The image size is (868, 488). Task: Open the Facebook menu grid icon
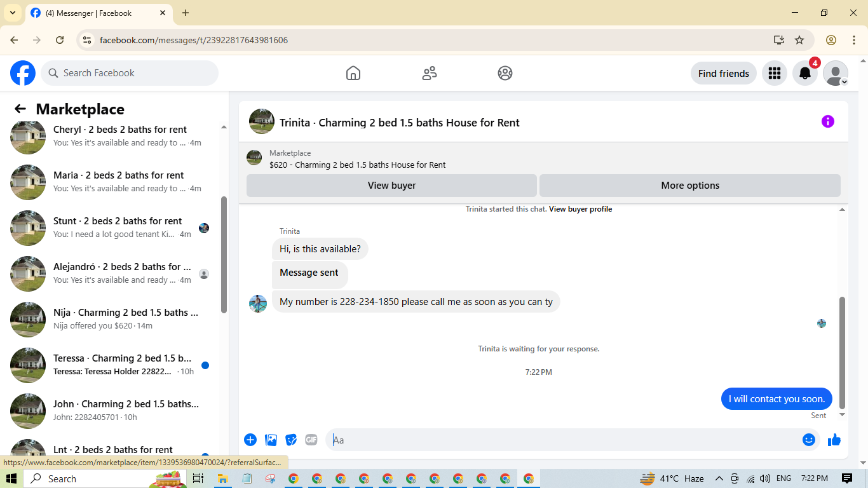coord(774,73)
